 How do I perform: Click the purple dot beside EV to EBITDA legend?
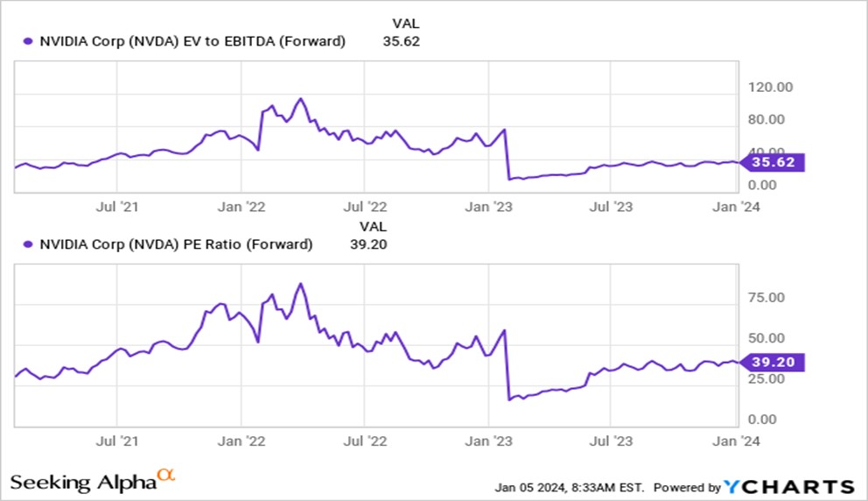[28, 41]
